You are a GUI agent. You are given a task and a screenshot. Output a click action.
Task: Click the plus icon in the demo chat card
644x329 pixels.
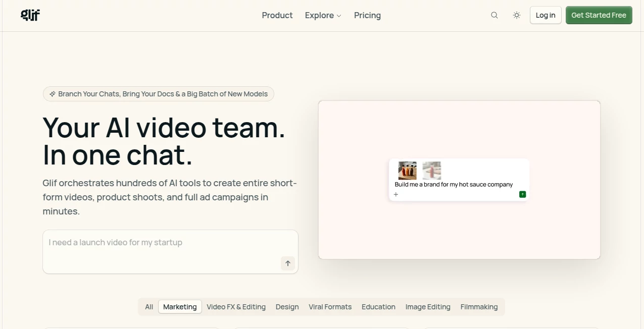(x=396, y=194)
